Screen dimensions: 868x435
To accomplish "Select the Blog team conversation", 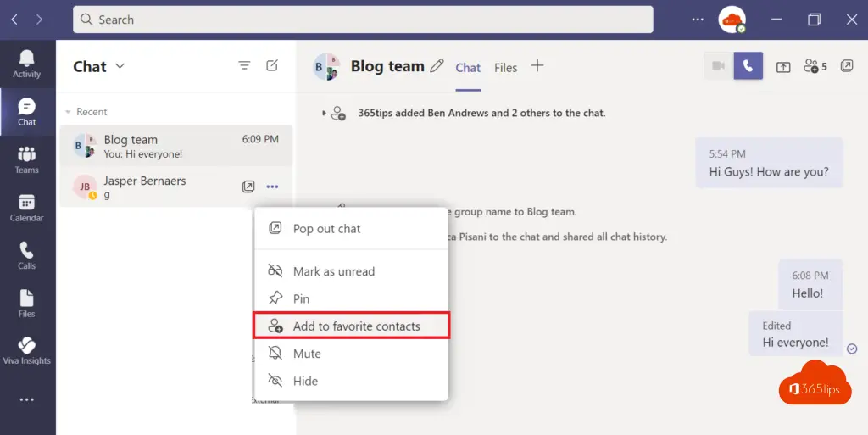I will point(176,146).
